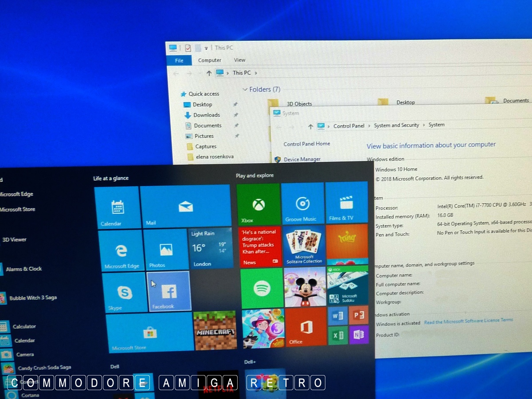532x399 pixels.
Task: Launch the Spotify tile
Action: 262,289
